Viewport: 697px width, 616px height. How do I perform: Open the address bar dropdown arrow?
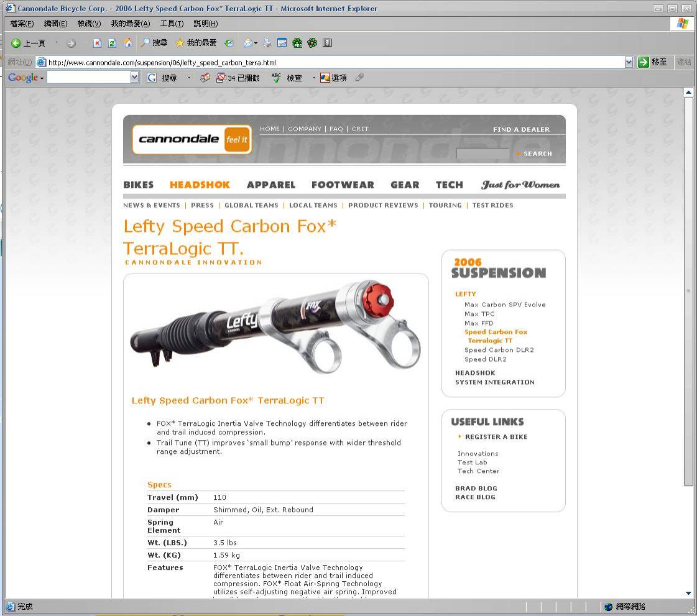point(629,62)
